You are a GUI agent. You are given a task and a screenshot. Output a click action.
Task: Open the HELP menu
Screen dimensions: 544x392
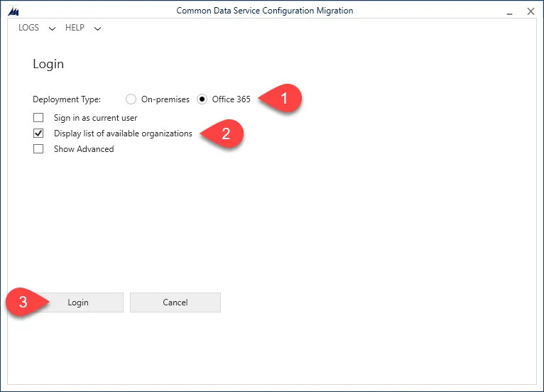(x=75, y=28)
